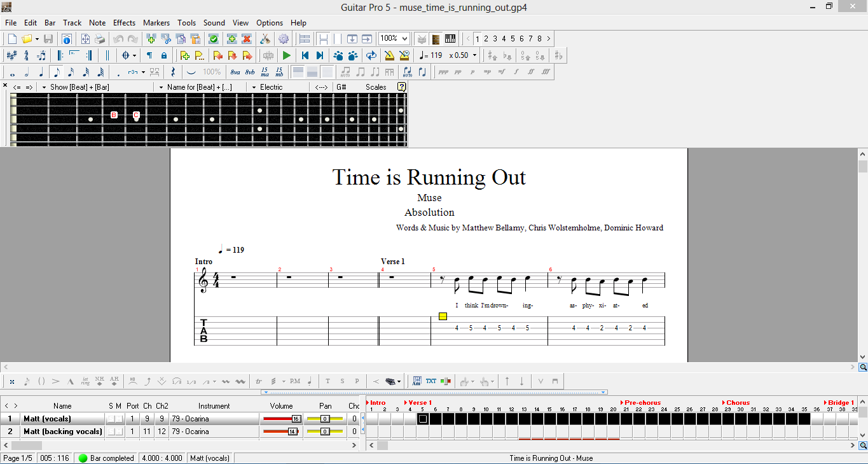
Task: Click the 15ma icon
Action: pos(265,72)
